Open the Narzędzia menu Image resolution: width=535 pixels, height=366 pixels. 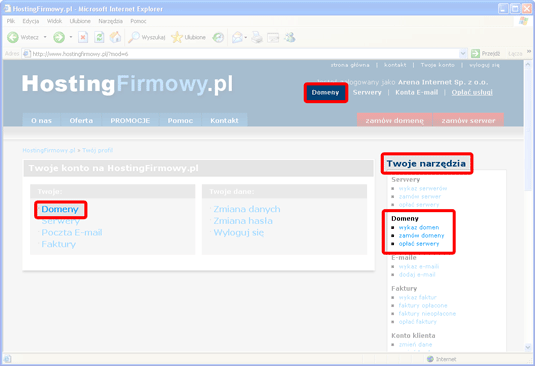111,21
